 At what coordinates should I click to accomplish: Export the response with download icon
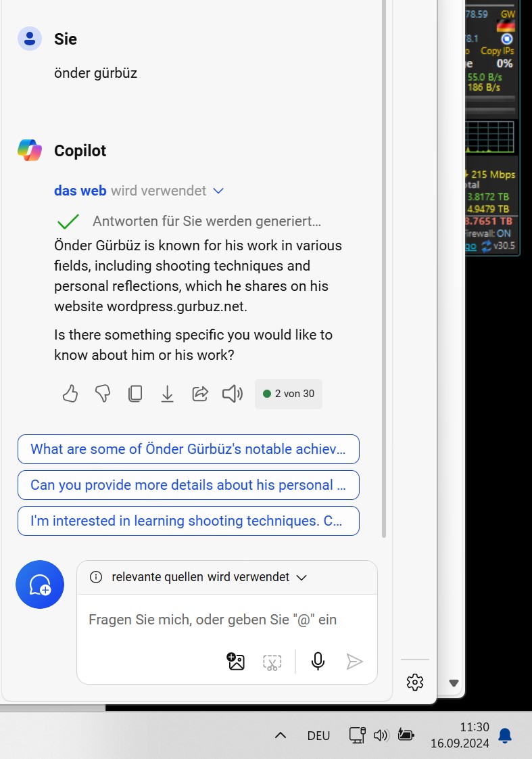(168, 394)
